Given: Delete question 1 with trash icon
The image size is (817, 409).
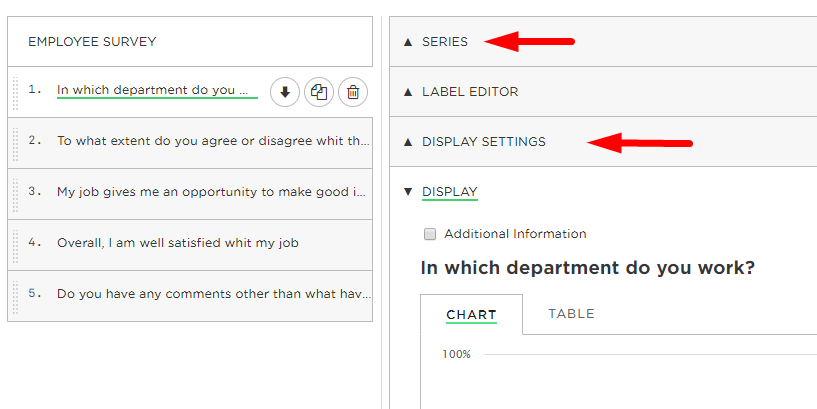Looking at the screenshot, I should point(353,92).
